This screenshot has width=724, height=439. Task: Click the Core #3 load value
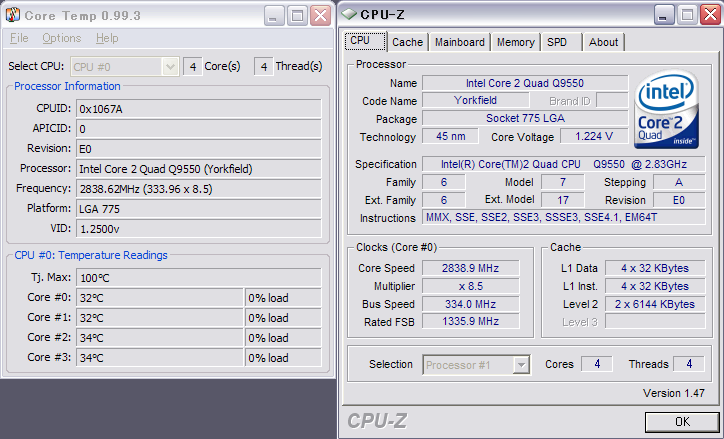click(283, 358)
